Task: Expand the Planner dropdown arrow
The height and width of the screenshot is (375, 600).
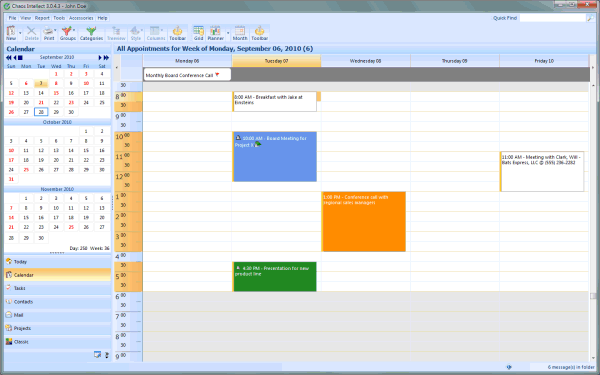Action: [228, 33]
